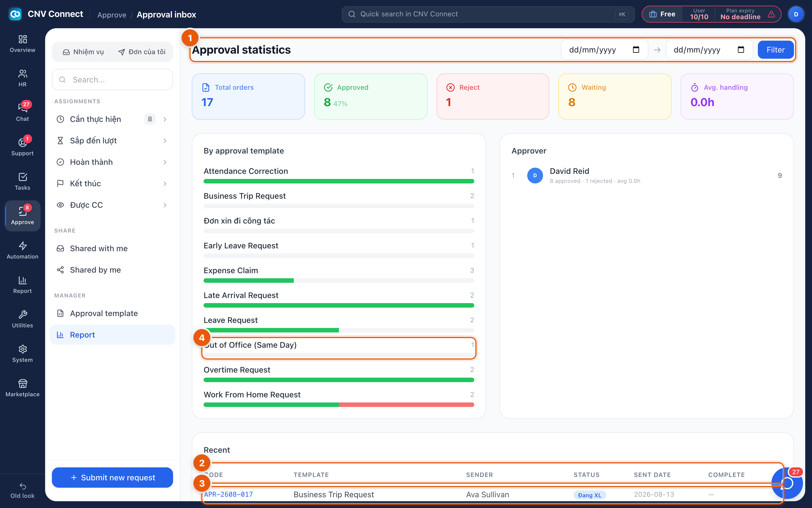
Task: Click the Avg. handling stopwatch icon
Action: [694, 87]
